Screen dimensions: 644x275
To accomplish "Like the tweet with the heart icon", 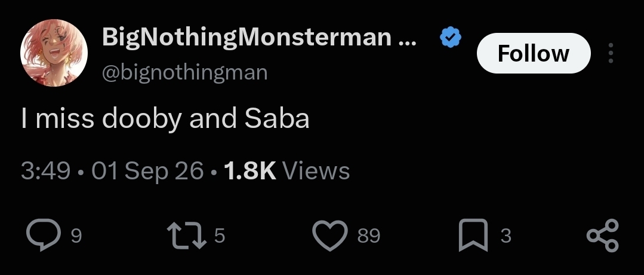I will click(x=330, y=236).
